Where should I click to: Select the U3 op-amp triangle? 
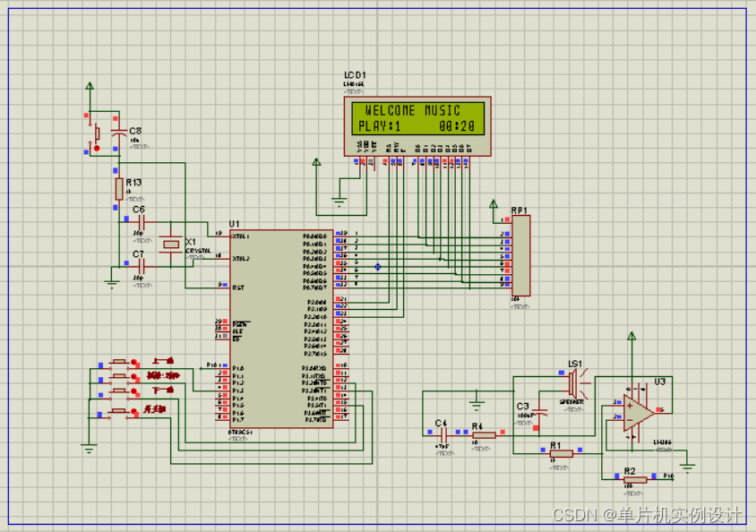point(638,413)
